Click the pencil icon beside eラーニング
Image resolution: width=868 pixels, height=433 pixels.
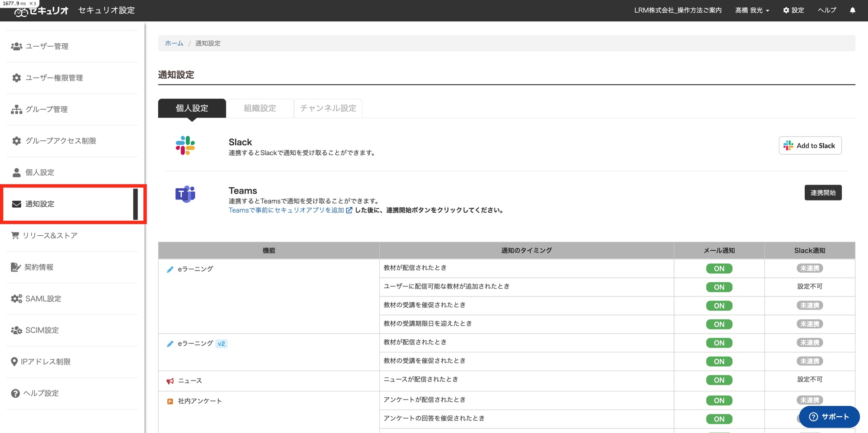(x=170, y=269)
